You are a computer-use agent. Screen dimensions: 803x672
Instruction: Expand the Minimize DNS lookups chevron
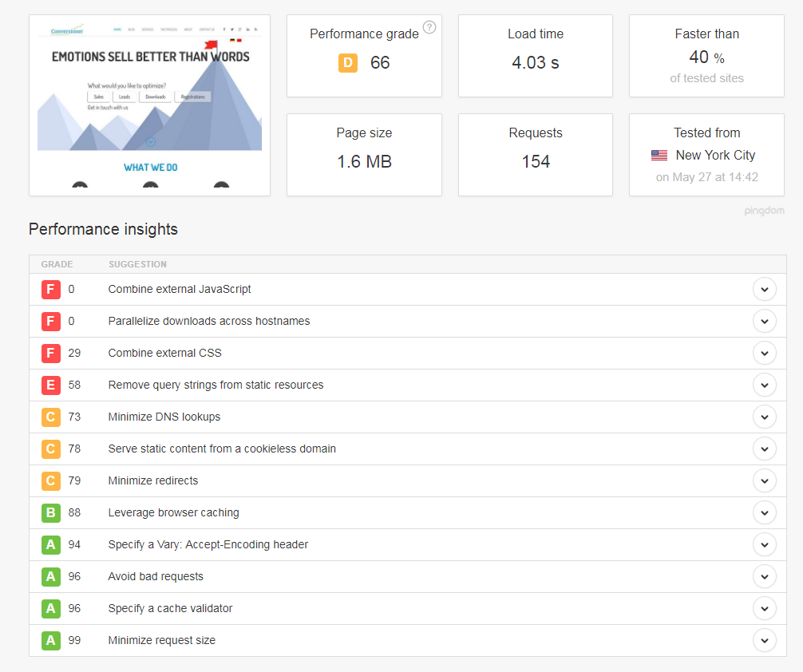(765, 417)
